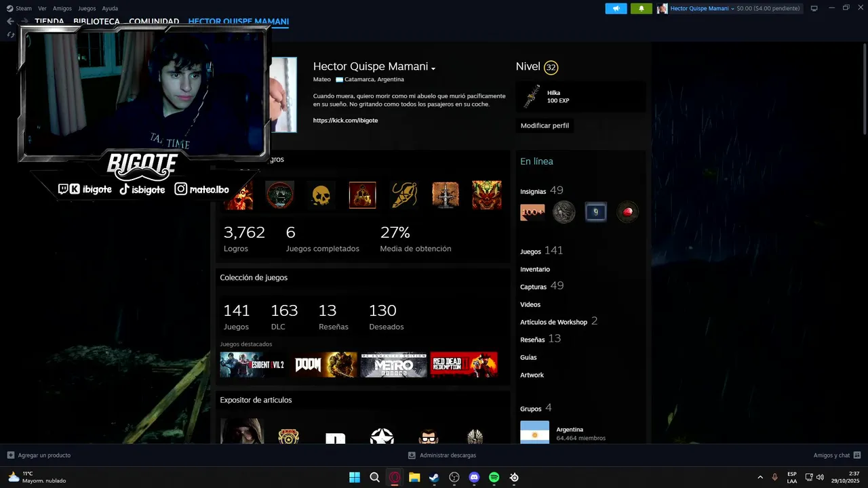Select the red demon face achievement
Viewport: 868px width, 488px height.
click(x=487, y=195)
